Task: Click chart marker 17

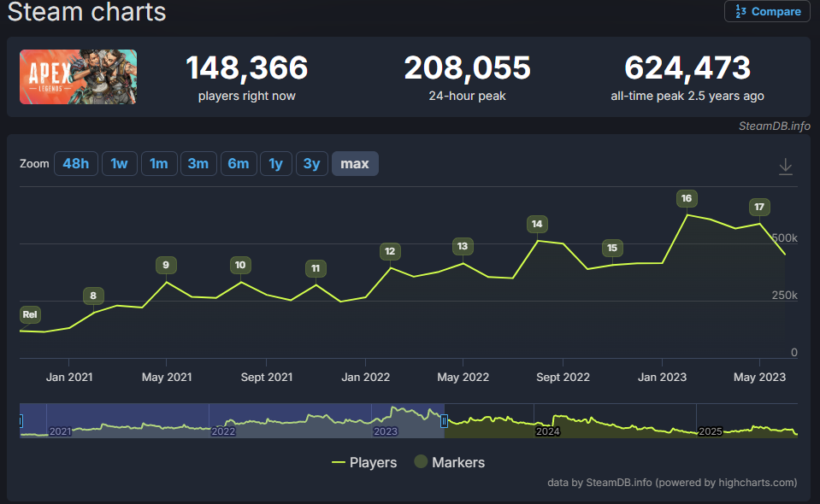Action: [x=759, y=207]
